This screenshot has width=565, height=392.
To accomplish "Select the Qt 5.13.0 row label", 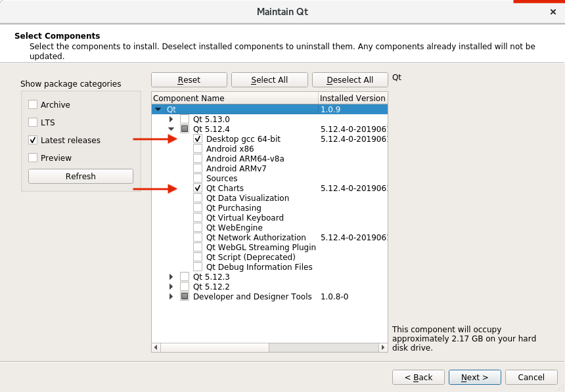I will [x=211, y=120].
